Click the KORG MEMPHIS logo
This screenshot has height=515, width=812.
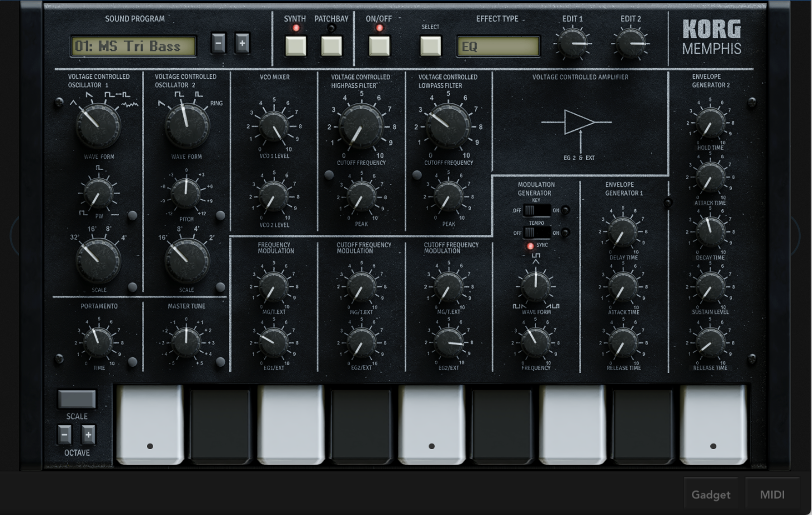coord(711,37)
